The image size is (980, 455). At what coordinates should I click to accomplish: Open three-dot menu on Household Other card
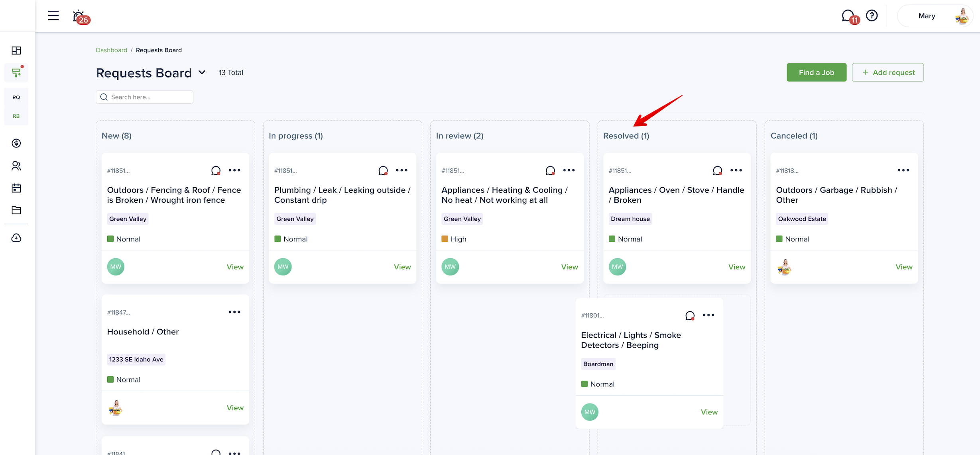pyautogui.click(x=234, y=312)
